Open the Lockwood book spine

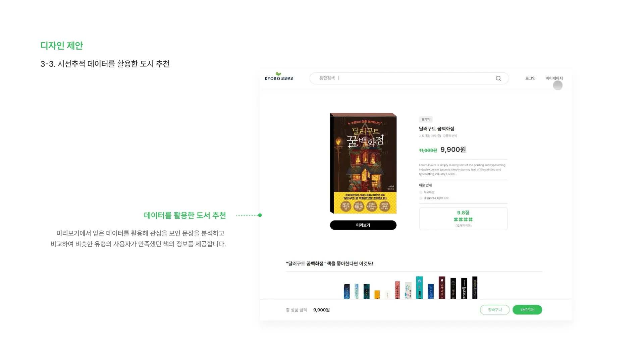point(464,288)
